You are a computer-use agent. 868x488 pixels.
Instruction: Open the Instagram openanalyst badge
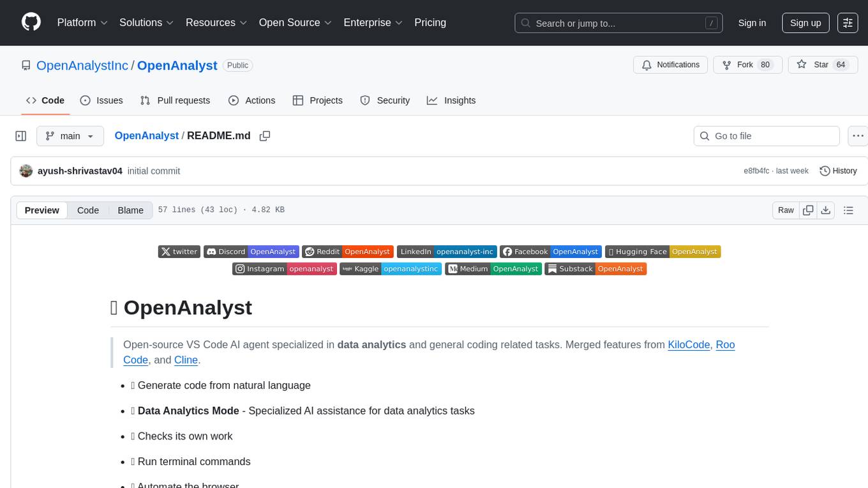[285, 269]
